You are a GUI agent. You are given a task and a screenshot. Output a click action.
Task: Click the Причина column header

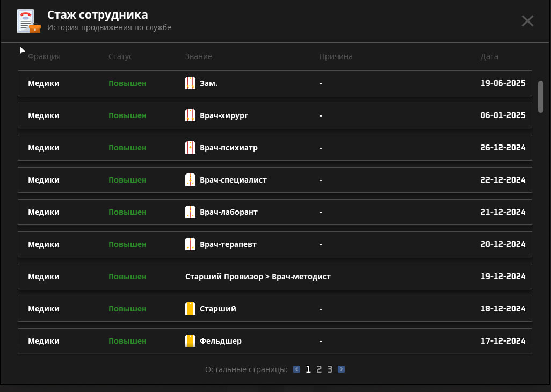[336, 56]
